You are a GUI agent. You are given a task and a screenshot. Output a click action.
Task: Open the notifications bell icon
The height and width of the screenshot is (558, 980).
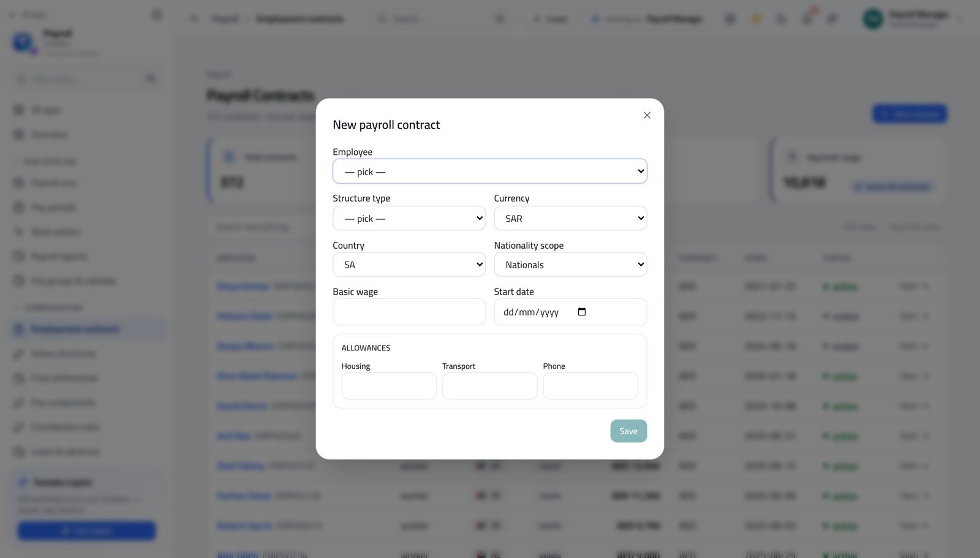(x=807, y=19)
